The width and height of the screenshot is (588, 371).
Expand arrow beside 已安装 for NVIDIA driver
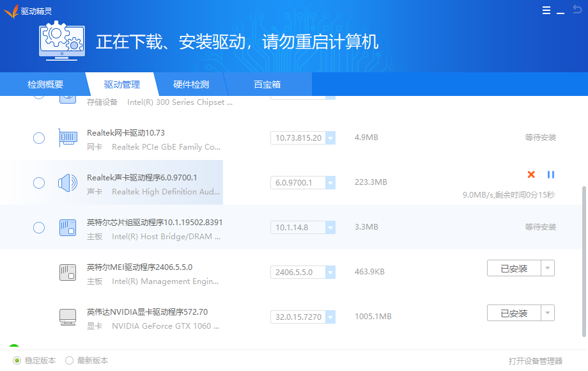click(x=548, y=313)
